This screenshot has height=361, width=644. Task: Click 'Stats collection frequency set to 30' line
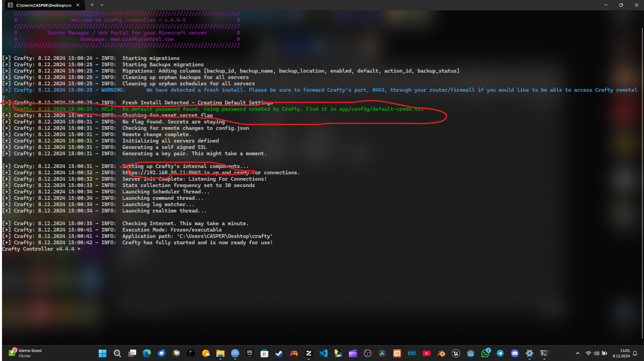point(189,185)
